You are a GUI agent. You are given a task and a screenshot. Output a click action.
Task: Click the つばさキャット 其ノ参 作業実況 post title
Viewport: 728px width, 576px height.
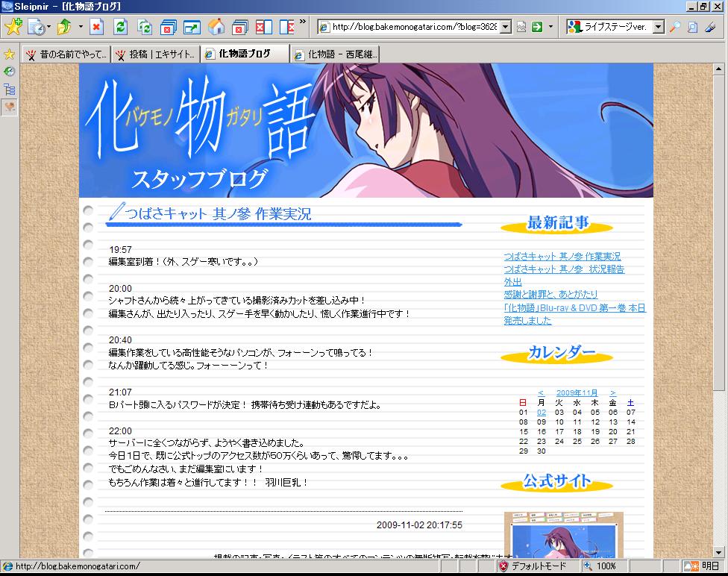pos(218,214)
